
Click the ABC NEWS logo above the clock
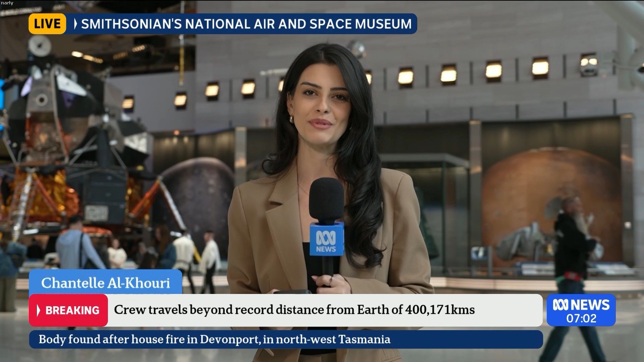tap(581, 305)
